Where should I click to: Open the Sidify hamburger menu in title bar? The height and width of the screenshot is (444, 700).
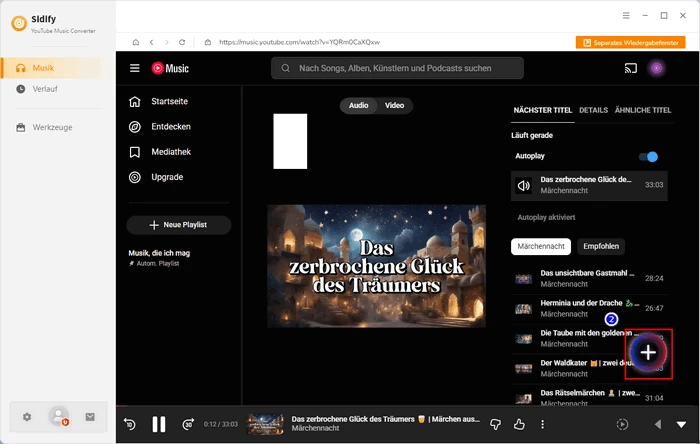[626, 16]
